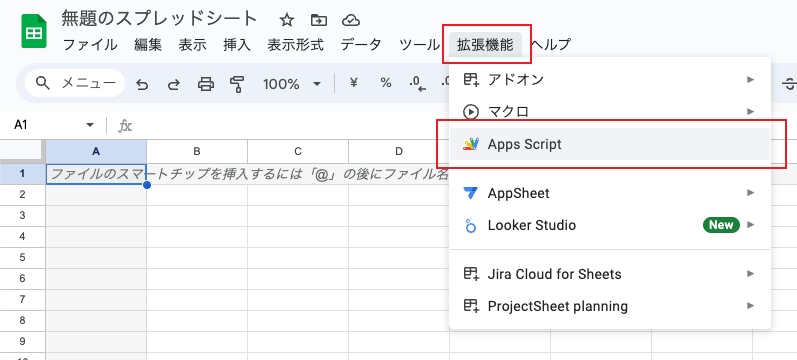Select column C header
Screen dimensions: 797x360
(x=298, y=151)
